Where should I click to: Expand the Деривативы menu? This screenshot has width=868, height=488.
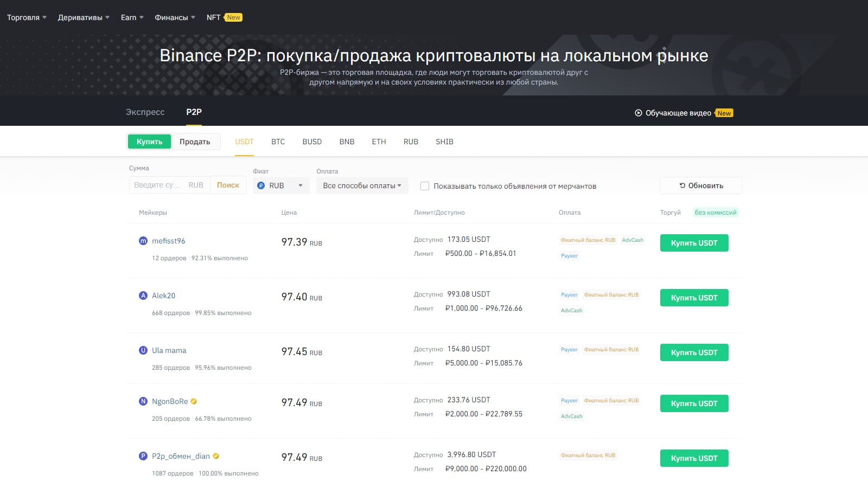coord(84,17)
